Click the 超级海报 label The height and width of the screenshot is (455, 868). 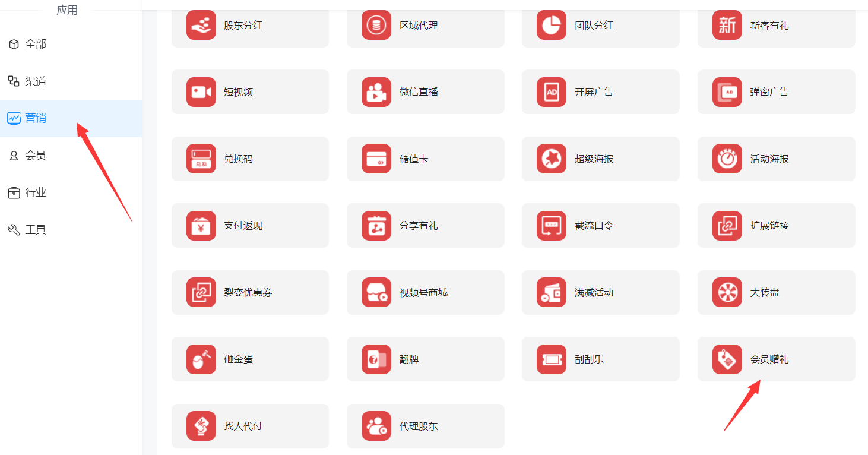tap(594, 159)
